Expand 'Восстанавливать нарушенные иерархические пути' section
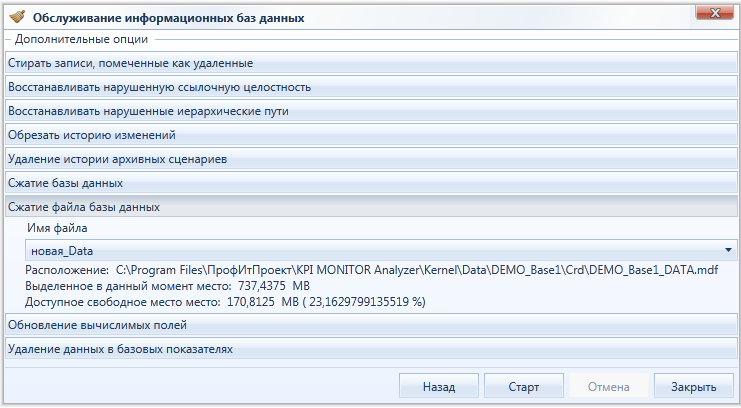This screenshot has height=408, width=741. pyautogui.click(x=371, y=112)
